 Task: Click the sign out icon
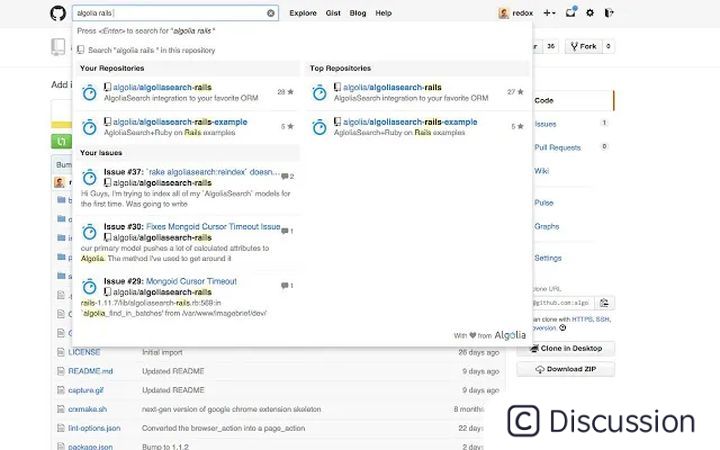tap(609, 13)
